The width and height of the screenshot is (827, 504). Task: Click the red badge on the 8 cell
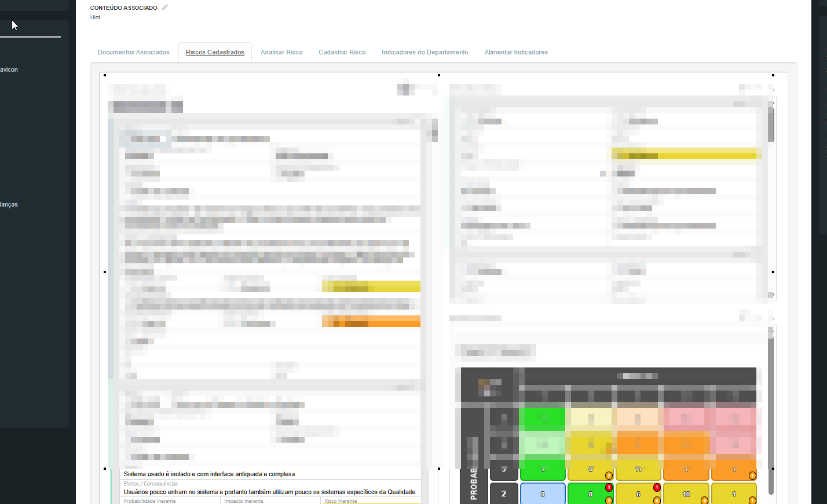609,487
